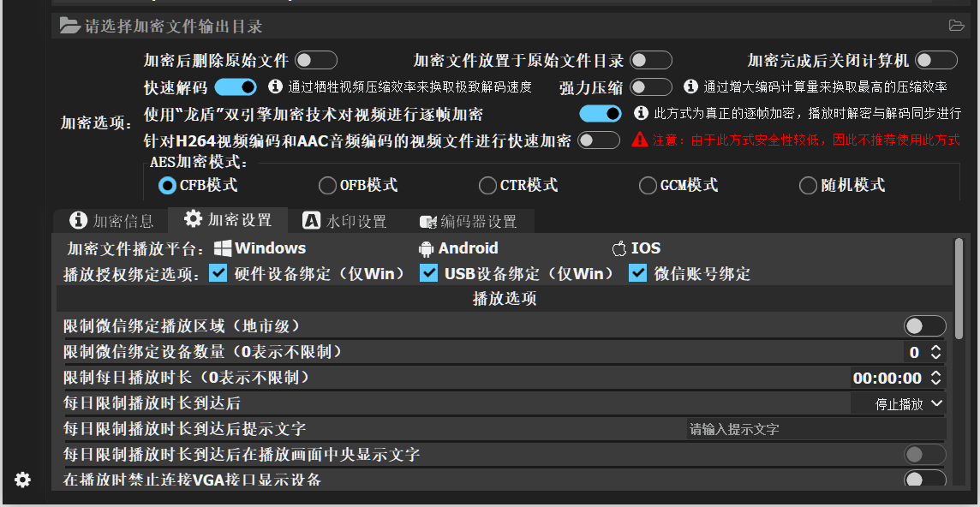This screenshot has width=980, height=507.
Task: Open the folder browse icon at right of output directory
Action: click(x=956, y=26)
